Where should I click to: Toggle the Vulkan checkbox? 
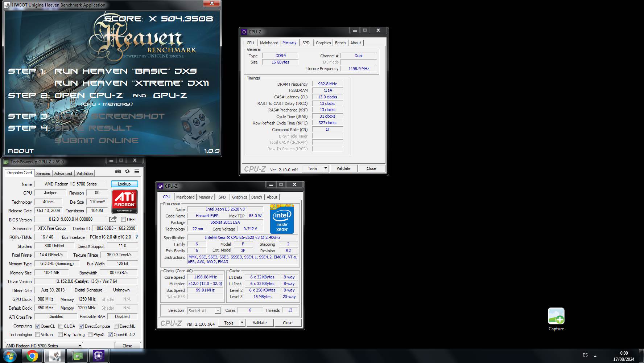[37, 334]
